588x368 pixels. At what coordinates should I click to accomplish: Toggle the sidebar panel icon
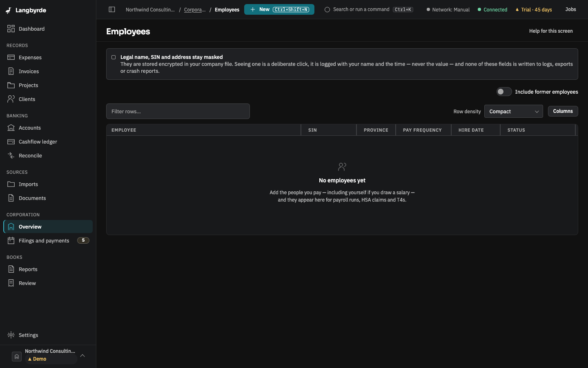(112, 9)
